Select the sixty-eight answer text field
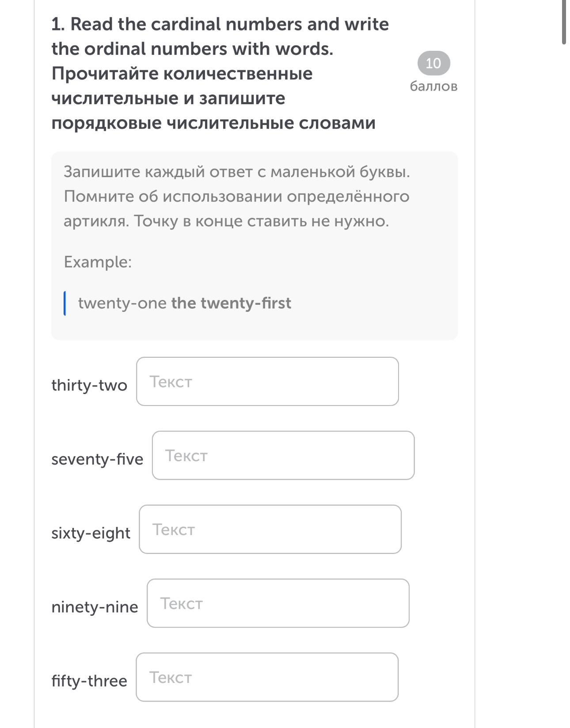The image size is (570, 728). point(270,529)
